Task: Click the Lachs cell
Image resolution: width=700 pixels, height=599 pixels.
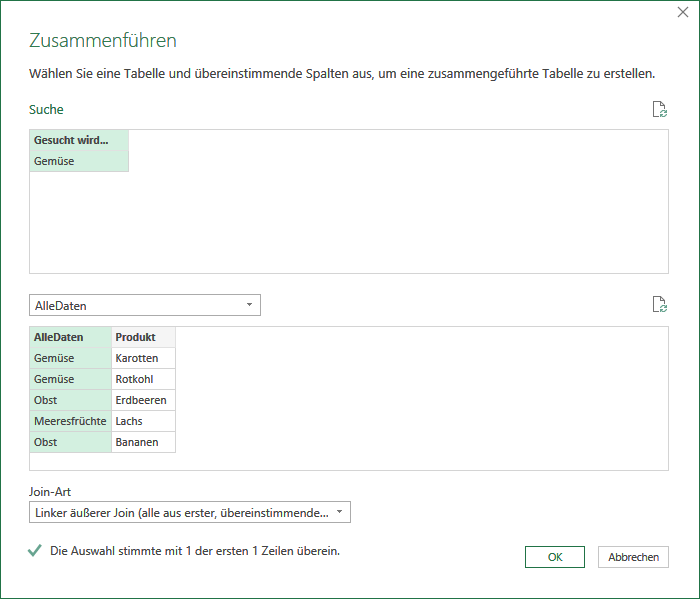Action: [x=143, y=421]
